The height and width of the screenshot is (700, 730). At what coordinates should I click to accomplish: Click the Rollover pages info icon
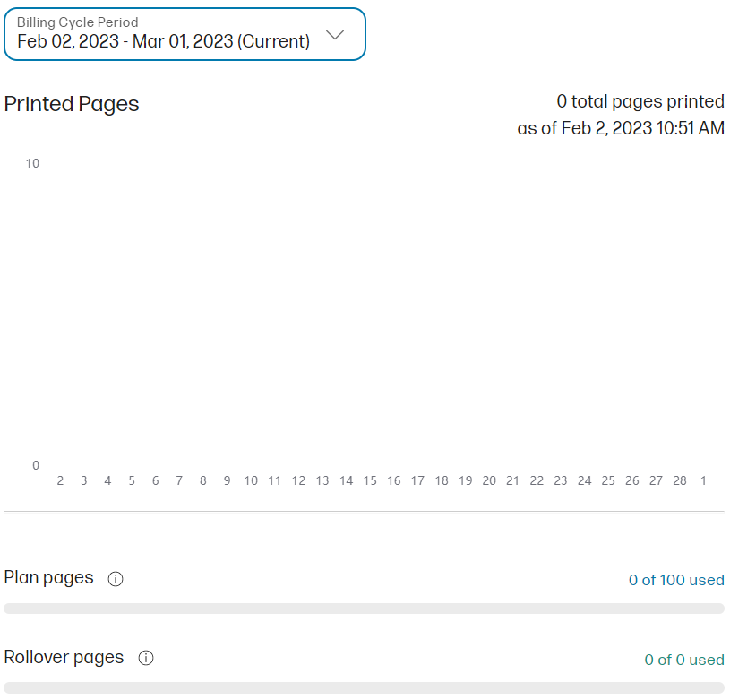point(146,659)
